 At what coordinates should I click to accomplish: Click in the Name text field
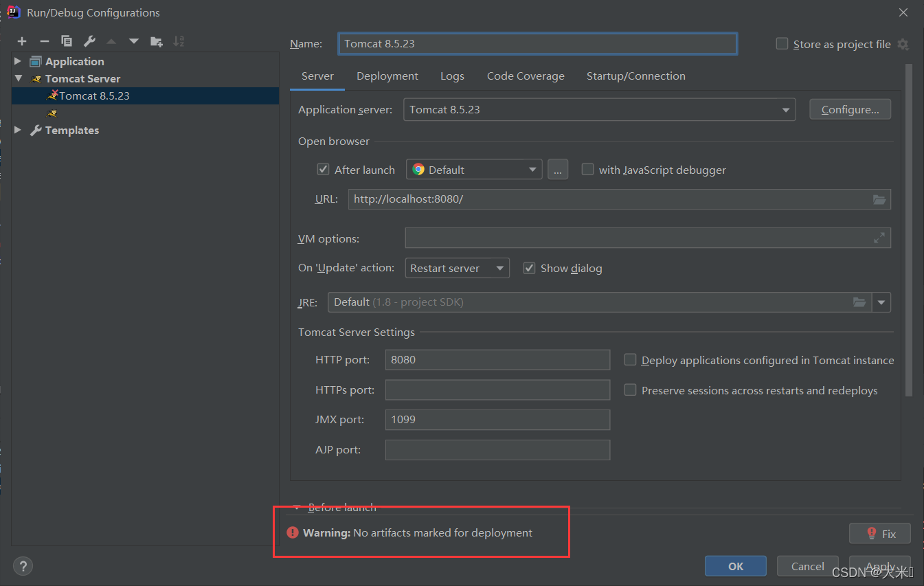point(538,43)
